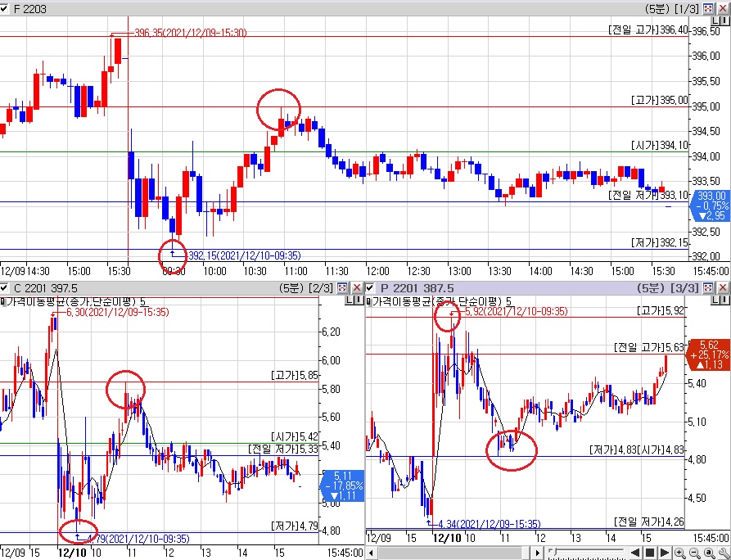Click the 5.11 current price tag
This screenshot has width=731, height=560.
tap(344, 485)
